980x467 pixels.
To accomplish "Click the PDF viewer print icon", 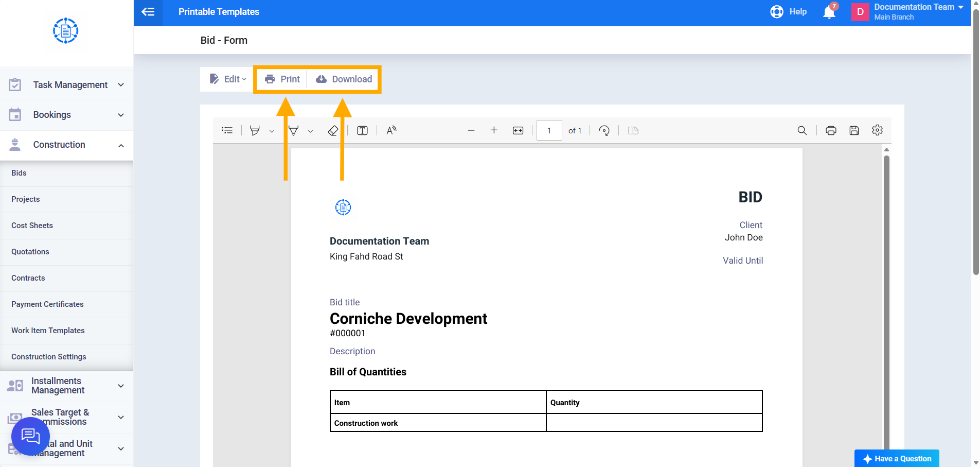I will click(831, 131).
